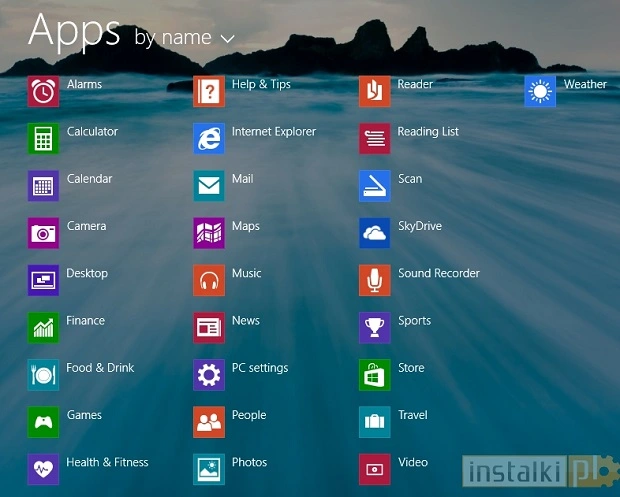
Task: Open the Photos picture icon
Action: 209,469
